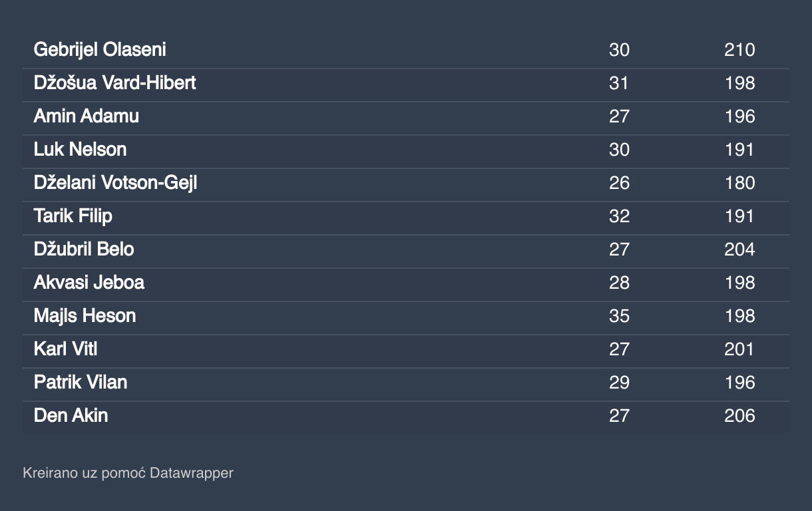
Task: Click value 206 in Den Akin's row
Action: 739,416
